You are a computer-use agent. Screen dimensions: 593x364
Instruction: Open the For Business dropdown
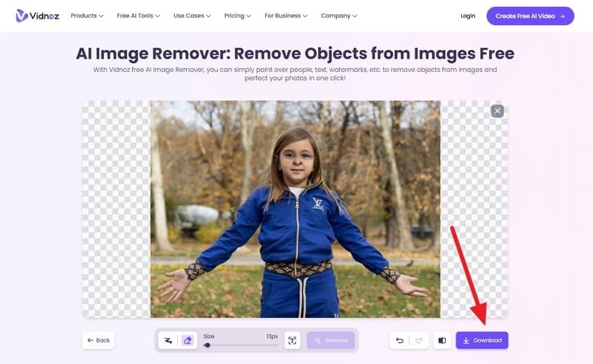(286, 16)
